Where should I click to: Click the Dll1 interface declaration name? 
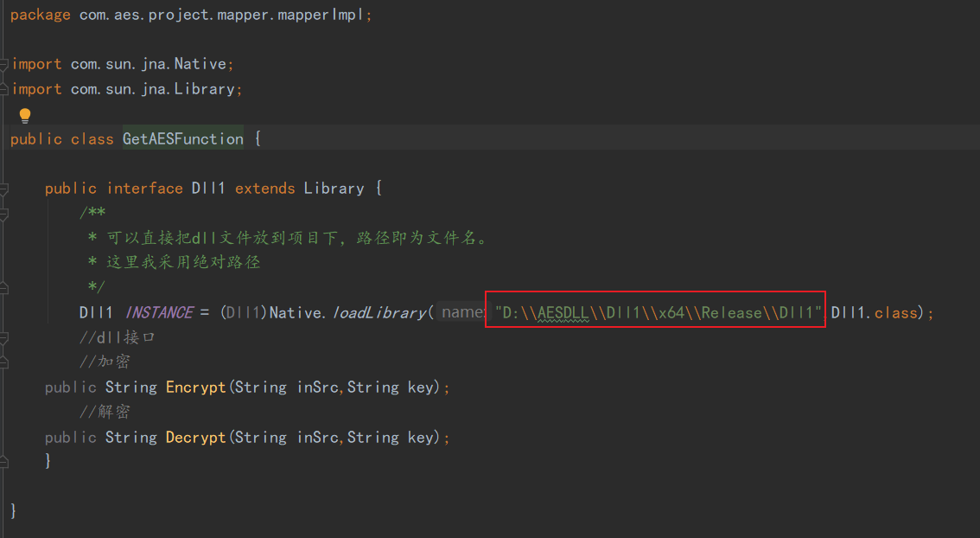pos(208,188)
